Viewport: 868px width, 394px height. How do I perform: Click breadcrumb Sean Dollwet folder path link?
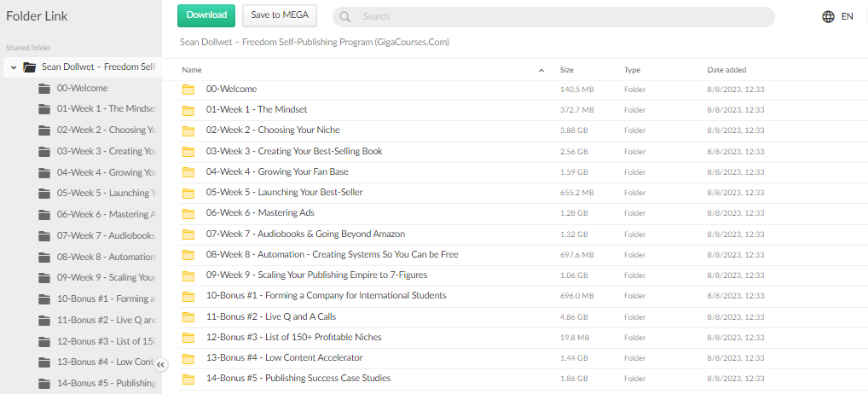[x=314, y=42]
